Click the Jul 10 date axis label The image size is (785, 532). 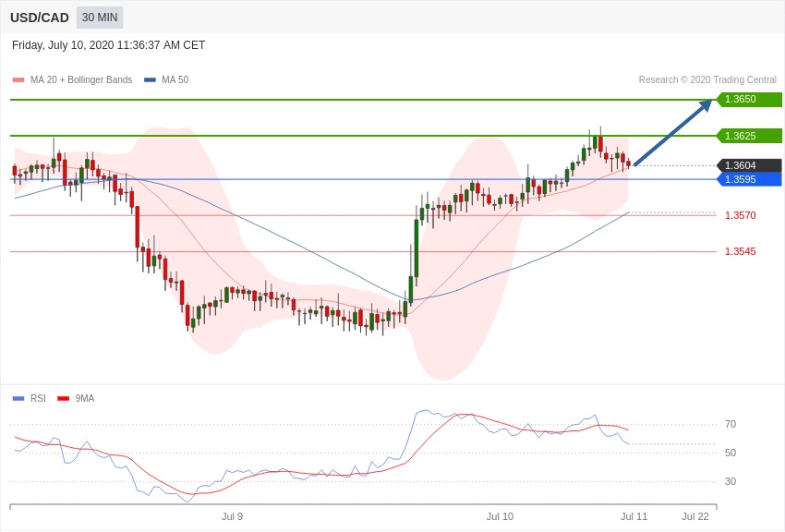click(x=501, y=516)
